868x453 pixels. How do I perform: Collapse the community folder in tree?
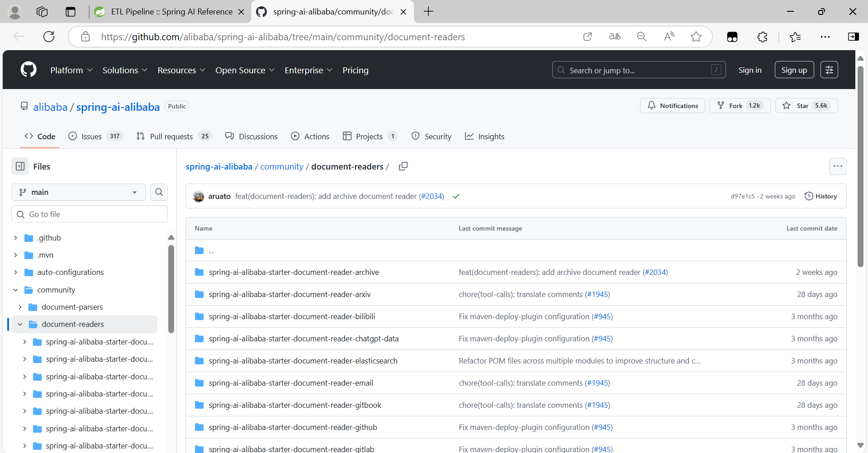click(x=16, y=290)
